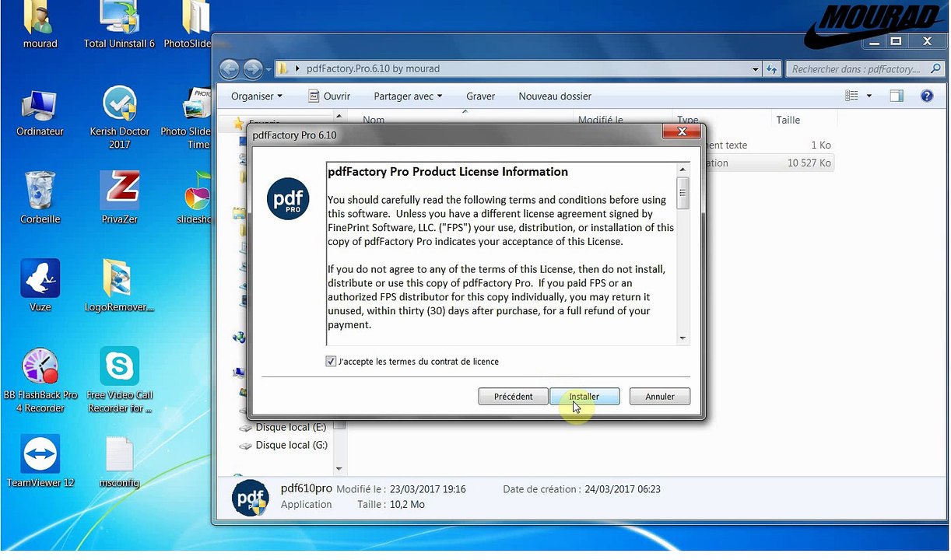951x560 pixels.
Task: Click the refresh button beside address bar
Action: click(x=771, y=69)
